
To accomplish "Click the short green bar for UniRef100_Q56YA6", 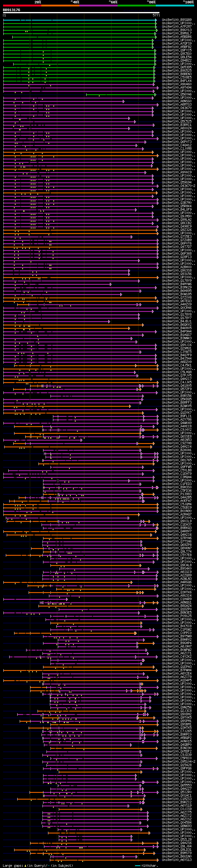I will (121, 95).
